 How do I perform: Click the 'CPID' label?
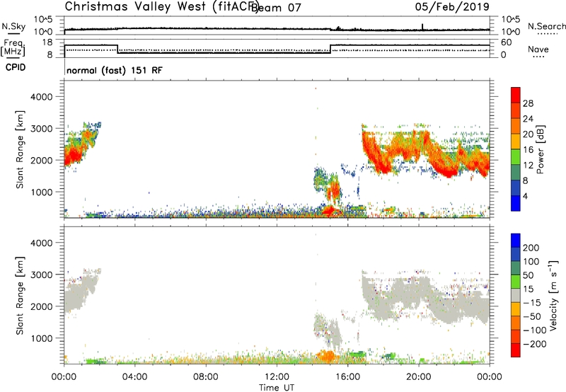16,67
